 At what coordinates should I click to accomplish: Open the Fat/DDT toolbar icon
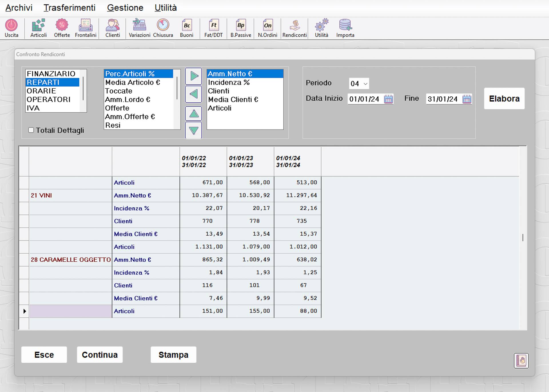pyautogui.click(x=214, y=25)
